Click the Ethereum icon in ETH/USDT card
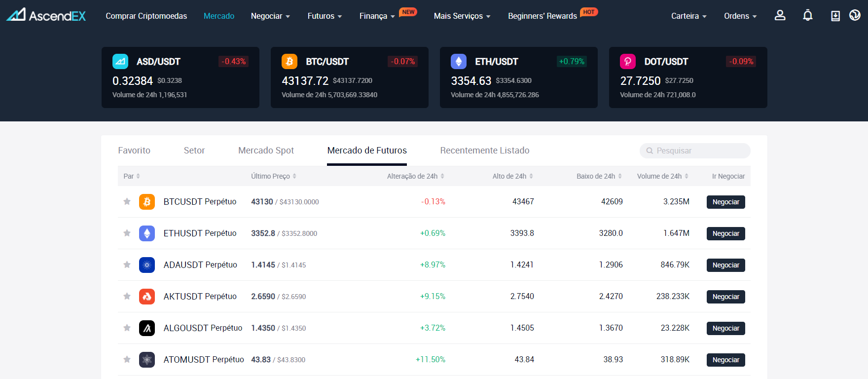Screen dimensions: 868x379 click(x=459, y=62)
